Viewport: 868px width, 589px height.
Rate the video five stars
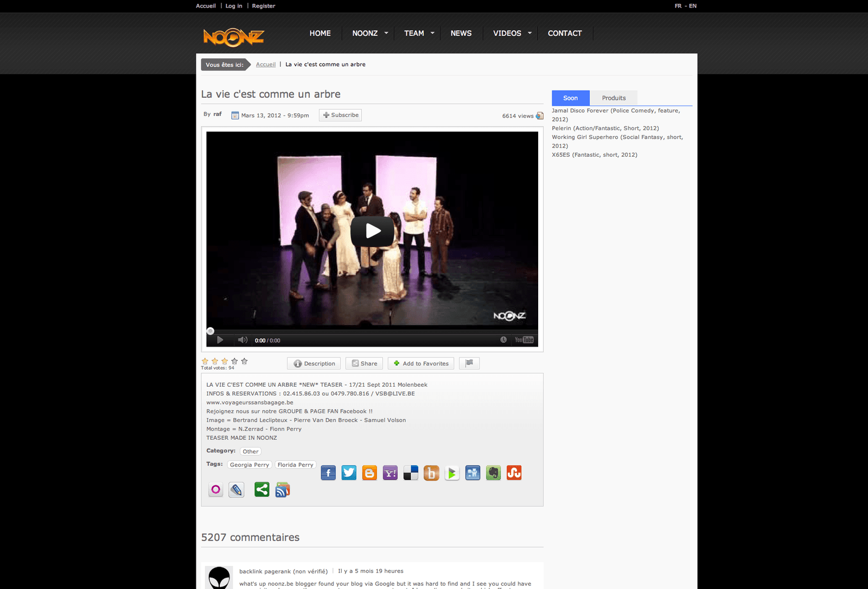point(244,361)
